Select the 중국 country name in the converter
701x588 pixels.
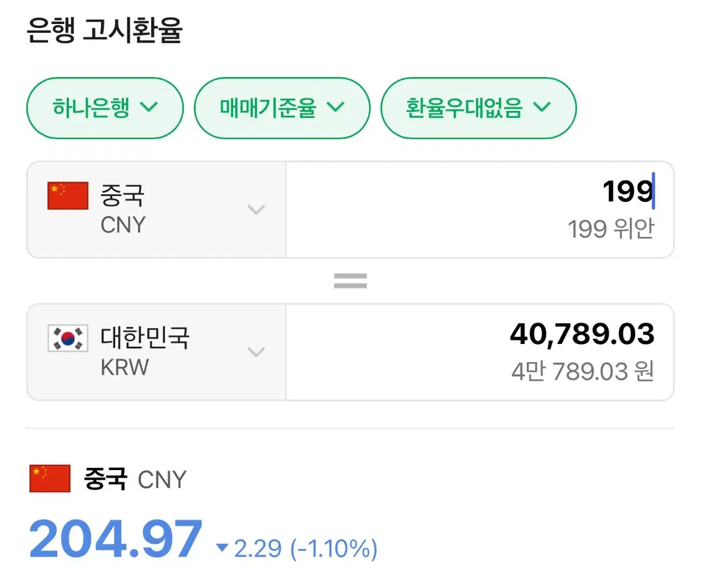pos(122,196)
